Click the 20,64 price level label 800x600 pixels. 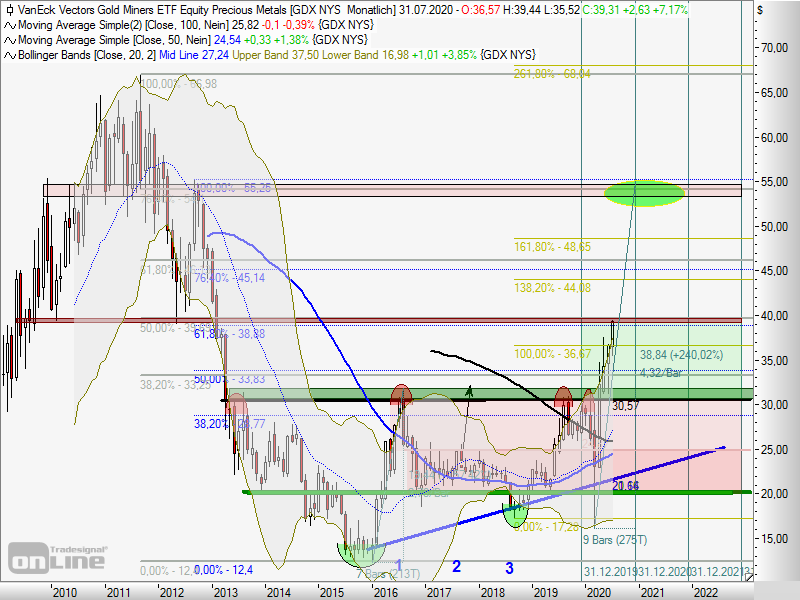pos(626,486)
